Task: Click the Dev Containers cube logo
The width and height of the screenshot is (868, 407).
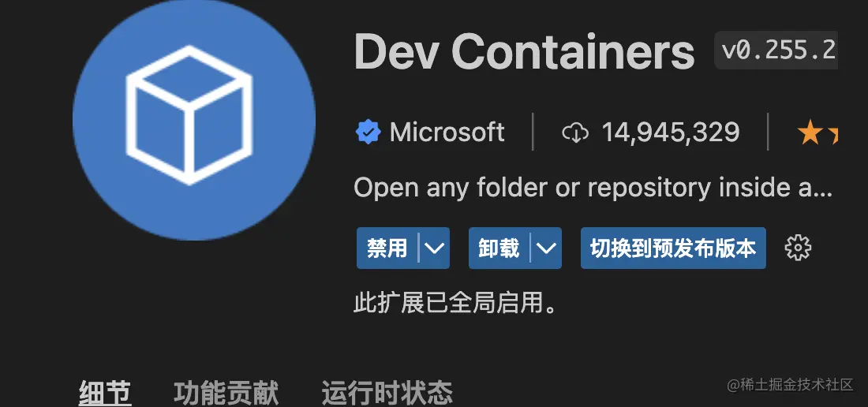Action: pyautogui.click(x=194, y=118)
